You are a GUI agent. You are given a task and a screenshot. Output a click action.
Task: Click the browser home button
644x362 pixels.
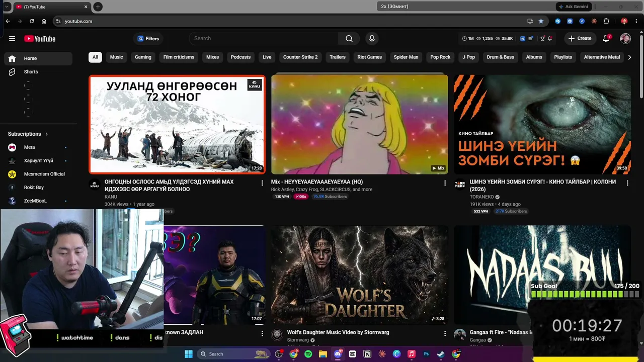[44, 21]
